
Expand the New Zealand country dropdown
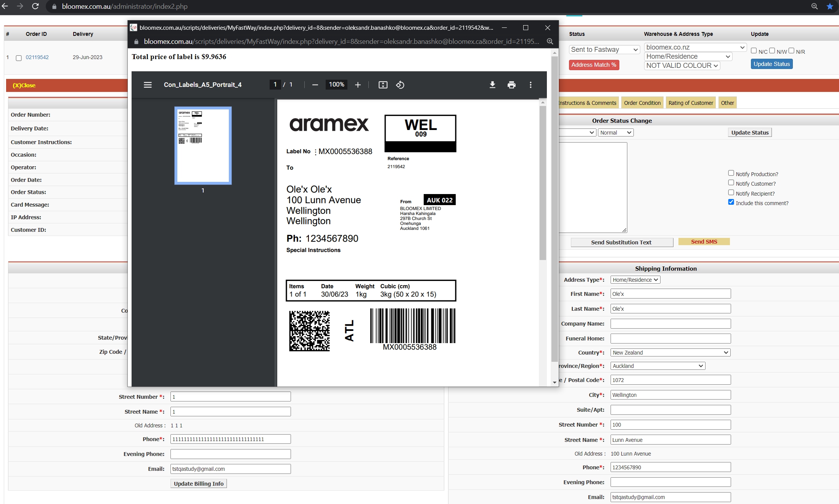coord(670,353)
